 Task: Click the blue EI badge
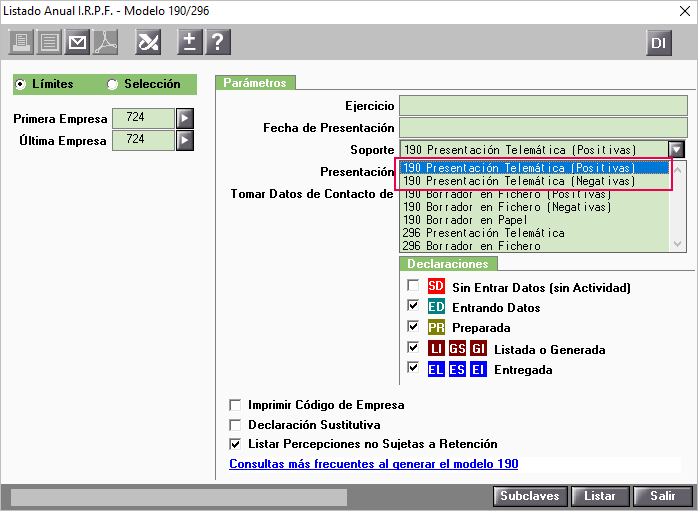click(478, 369)
